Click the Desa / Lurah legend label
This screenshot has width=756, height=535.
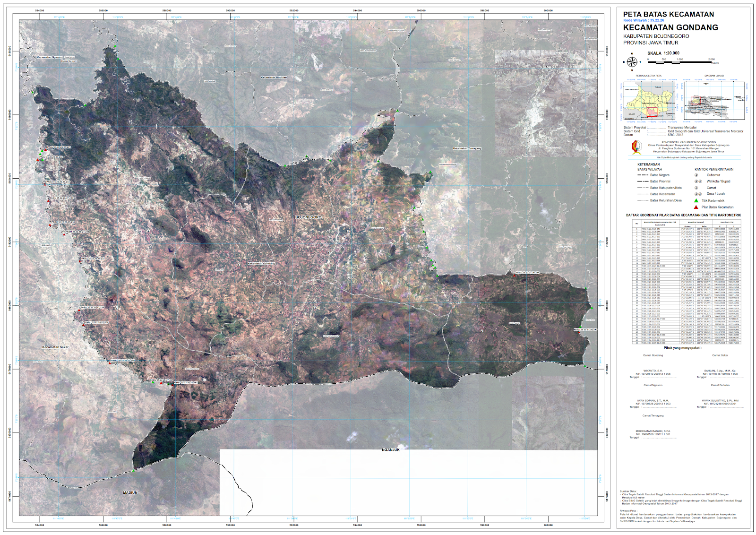(x=715, y=194)
